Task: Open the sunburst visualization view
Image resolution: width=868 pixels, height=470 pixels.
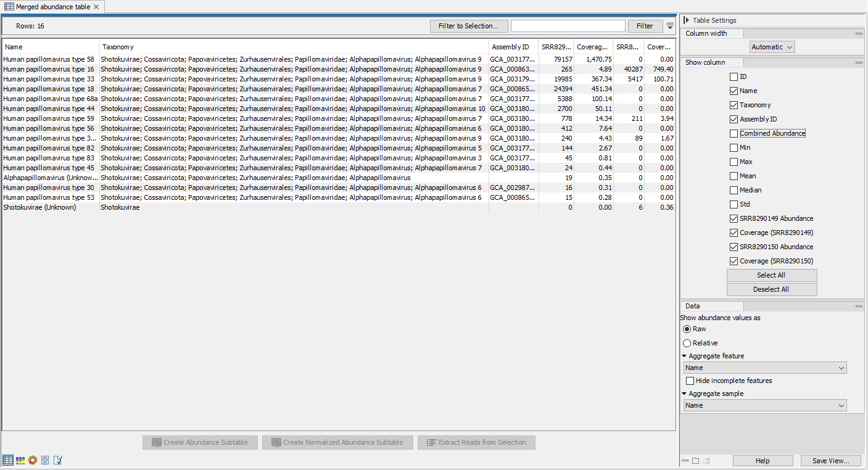Action: [33, 460]
